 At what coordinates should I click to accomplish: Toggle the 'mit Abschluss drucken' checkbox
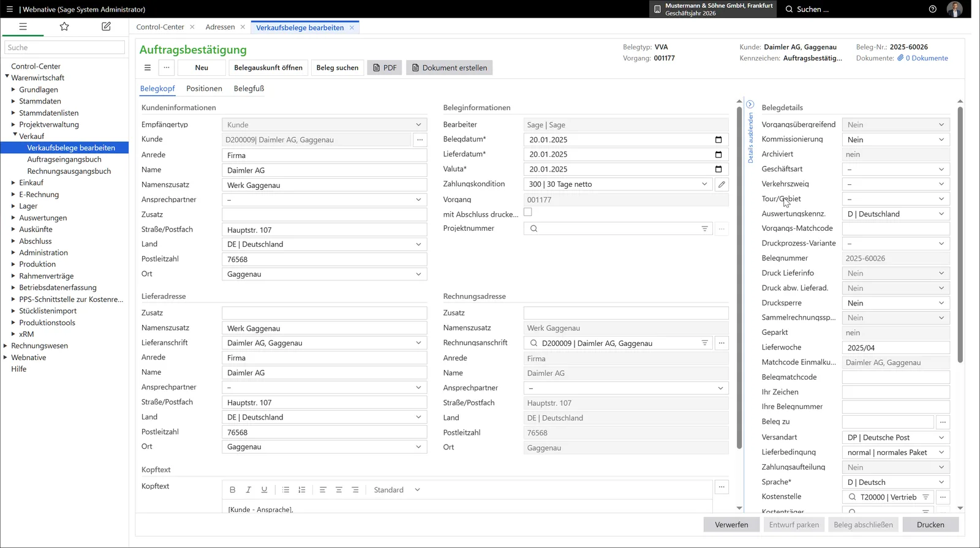tap(528, 212)
